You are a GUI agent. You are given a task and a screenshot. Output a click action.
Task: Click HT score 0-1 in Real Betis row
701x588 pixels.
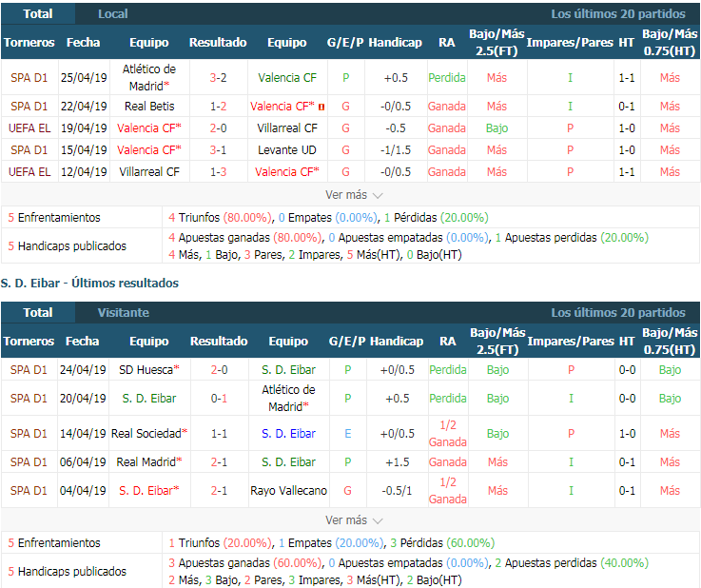627,107
